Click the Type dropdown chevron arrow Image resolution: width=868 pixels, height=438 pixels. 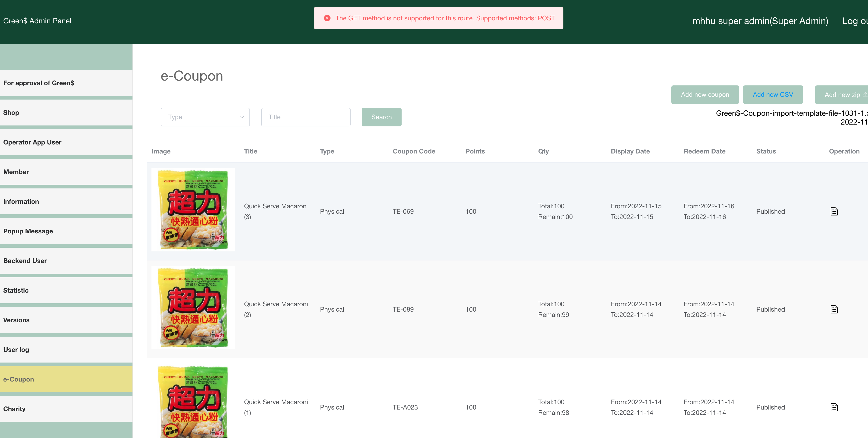point(241,117)
